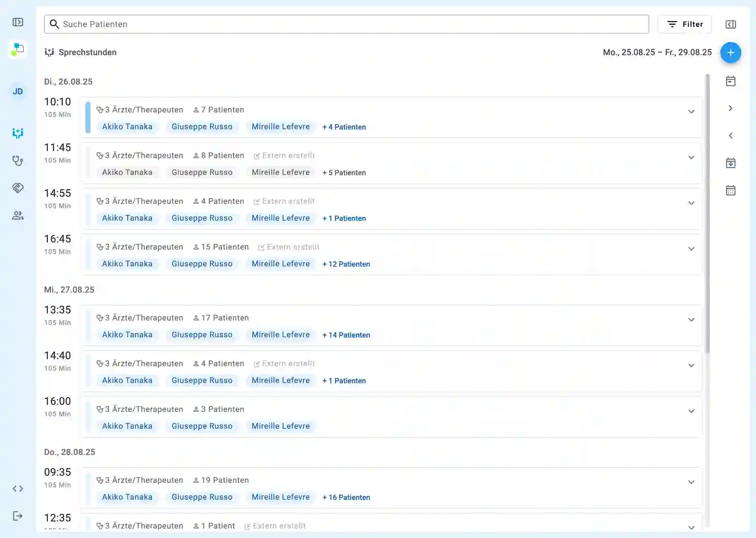Viewport: 756px width, 538px height.
Task: Click the blue plus add button
Action: tap(730, 53)
